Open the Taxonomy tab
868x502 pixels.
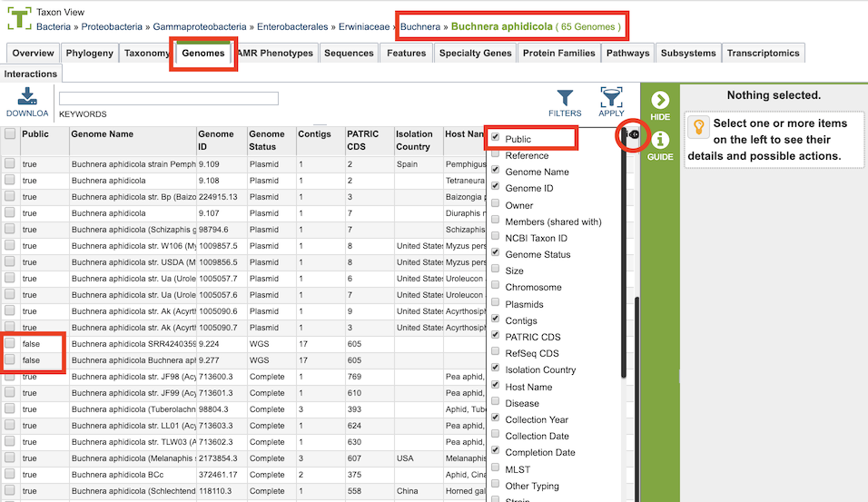146,54
